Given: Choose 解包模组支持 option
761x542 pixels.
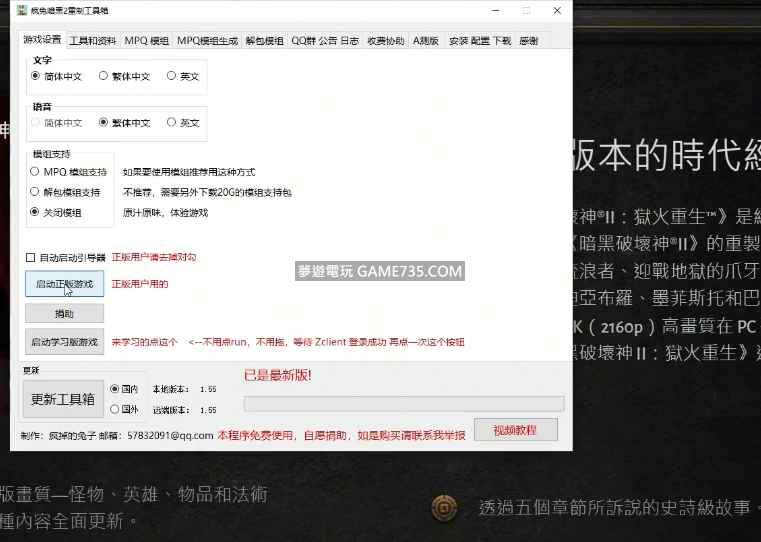Looking at the screenshot, I should [65, 192].
